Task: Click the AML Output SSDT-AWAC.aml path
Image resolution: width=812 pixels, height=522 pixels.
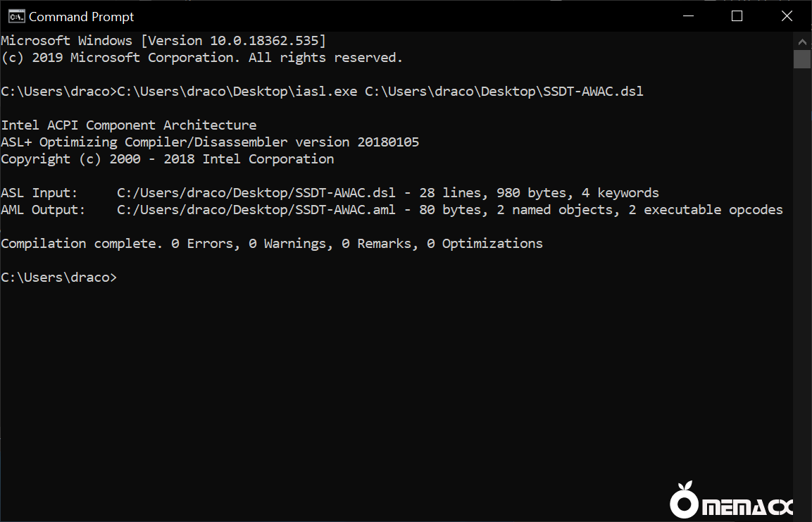Action: (x=256, y=210)
